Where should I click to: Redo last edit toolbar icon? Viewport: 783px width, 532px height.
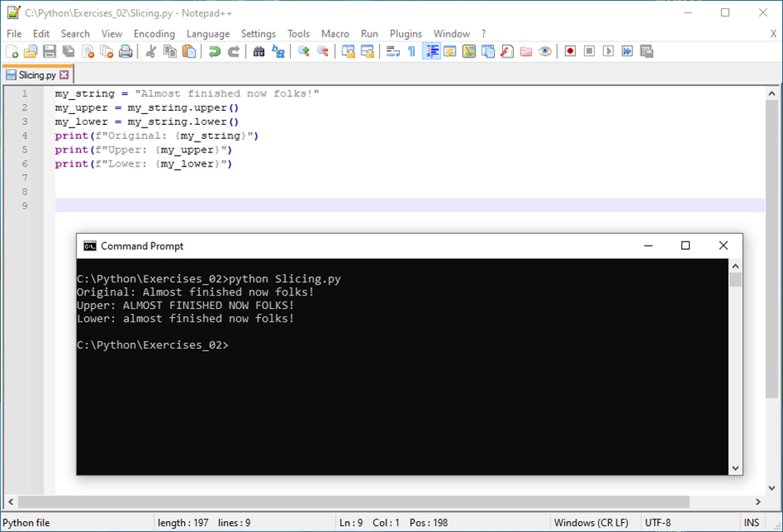pos(234,52)
